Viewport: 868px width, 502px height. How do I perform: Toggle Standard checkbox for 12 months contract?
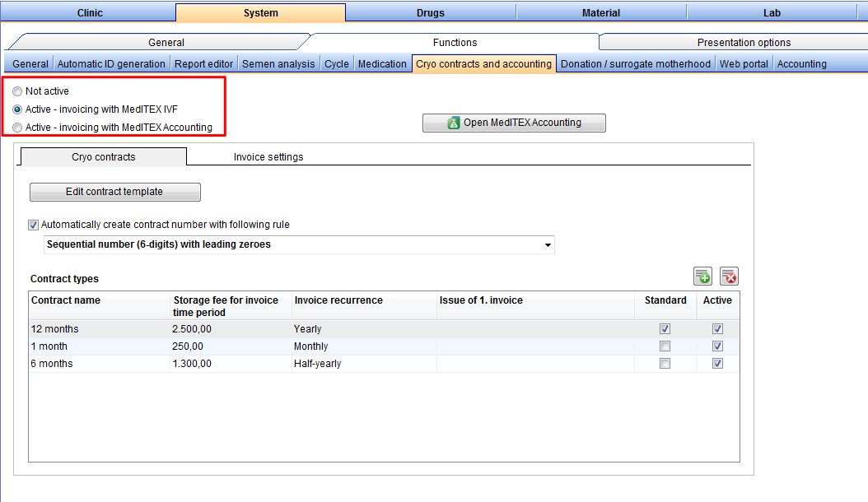(665, 328)
